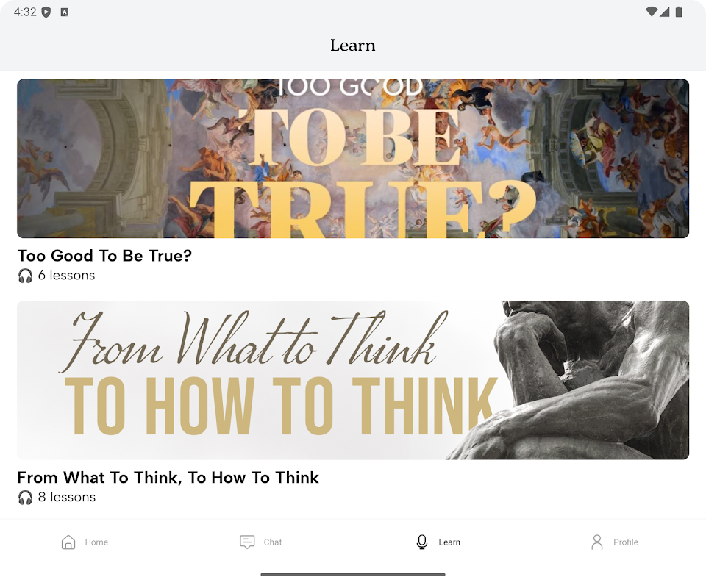Tap headphones icon beside 8 lessons
Viewport: 706px width, 588px height.
[25, 497]
